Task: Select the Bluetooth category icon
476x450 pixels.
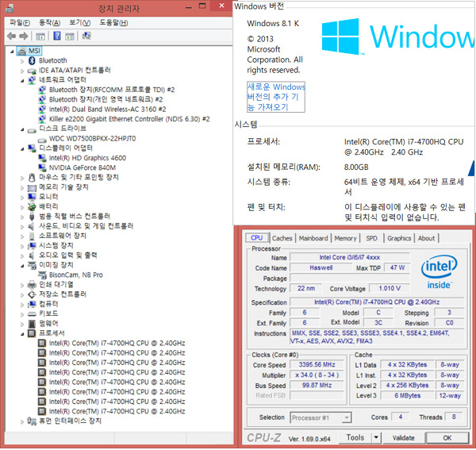Action: tap(32, 61)
